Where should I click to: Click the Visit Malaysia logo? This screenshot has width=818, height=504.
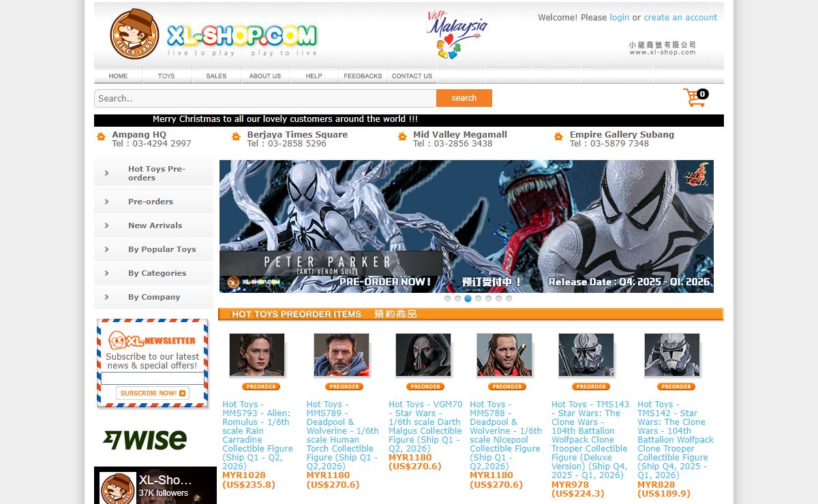pos(457,34)
